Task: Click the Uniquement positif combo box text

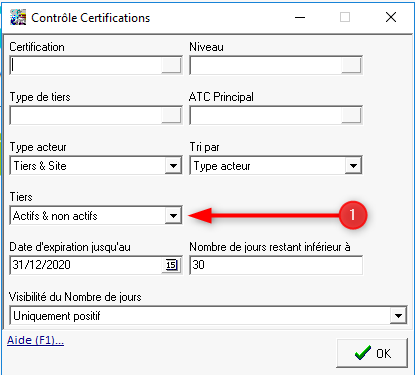Action: (x=57, y=316)
